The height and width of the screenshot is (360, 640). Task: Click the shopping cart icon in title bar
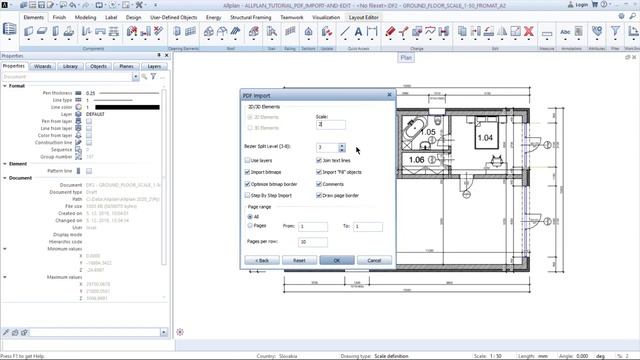[595, 4]
